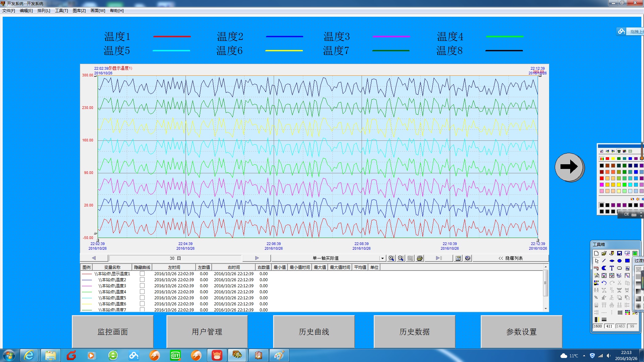The width and height of the screenshot is (644, 362).
Task: Toggle hide curve checkbox for 温度5
Action: pos(142,298)
